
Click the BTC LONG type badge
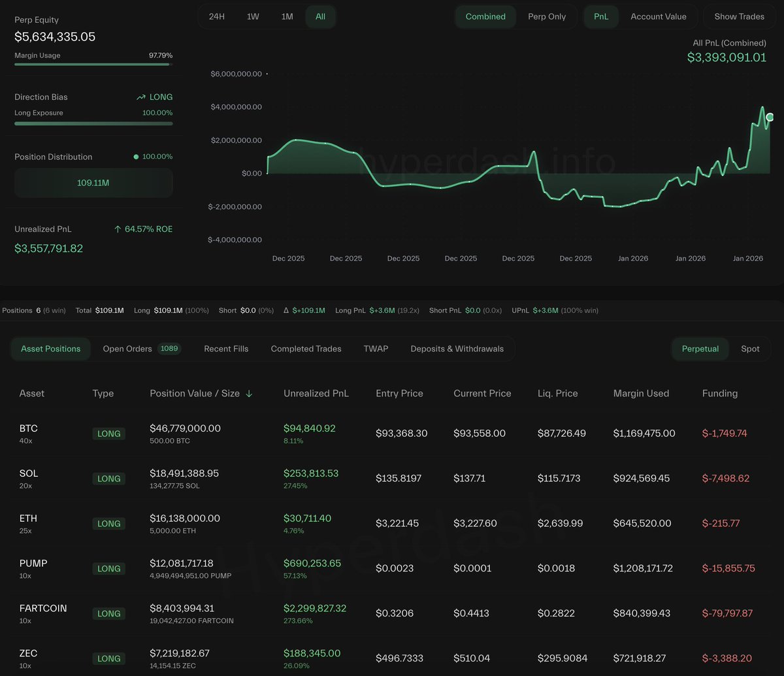[x=108, y=434]
